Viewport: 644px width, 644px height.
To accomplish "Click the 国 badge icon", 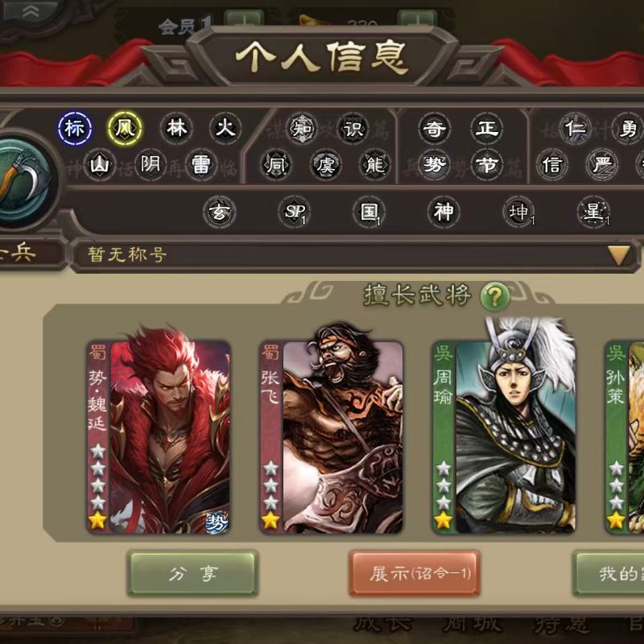I will tap(369, 212).
